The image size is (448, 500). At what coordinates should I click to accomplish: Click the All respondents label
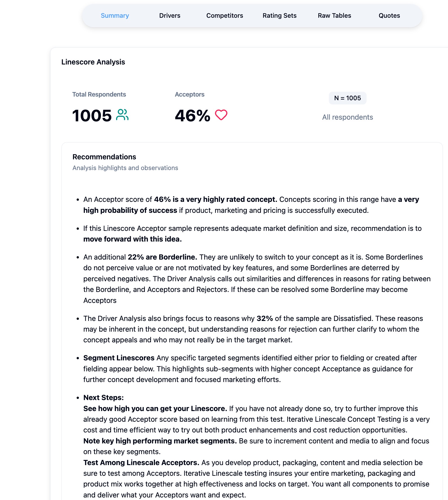coord(348,117)
